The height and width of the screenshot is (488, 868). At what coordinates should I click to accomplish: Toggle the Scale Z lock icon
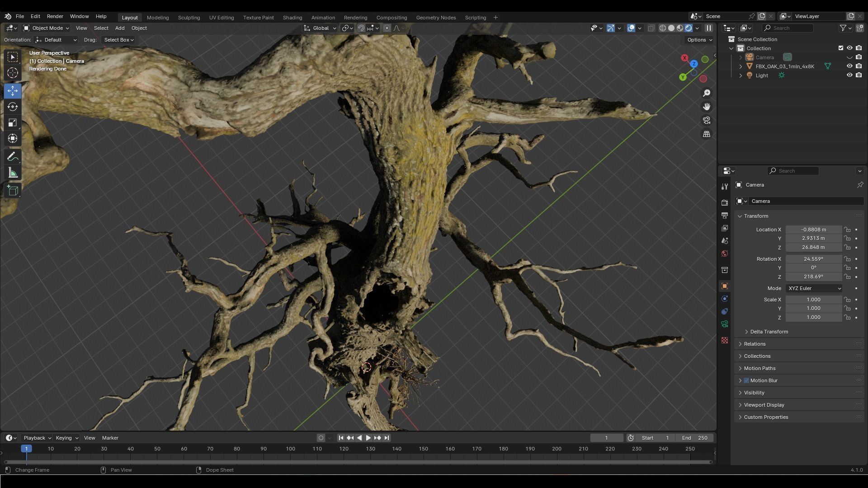(847, 318)
